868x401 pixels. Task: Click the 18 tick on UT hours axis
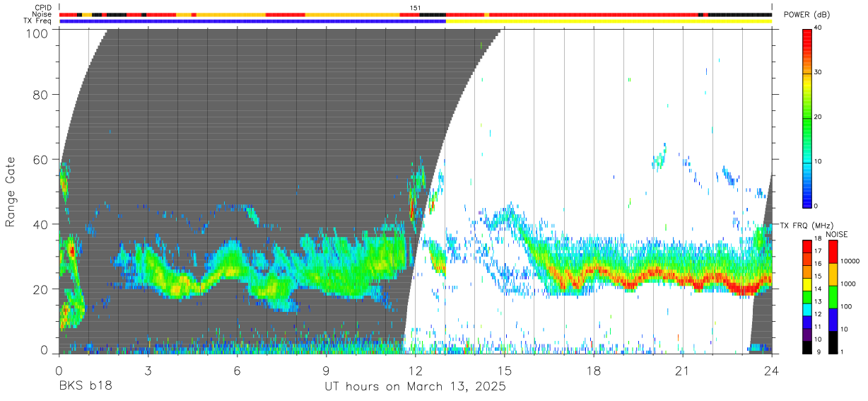pos(594,370)
